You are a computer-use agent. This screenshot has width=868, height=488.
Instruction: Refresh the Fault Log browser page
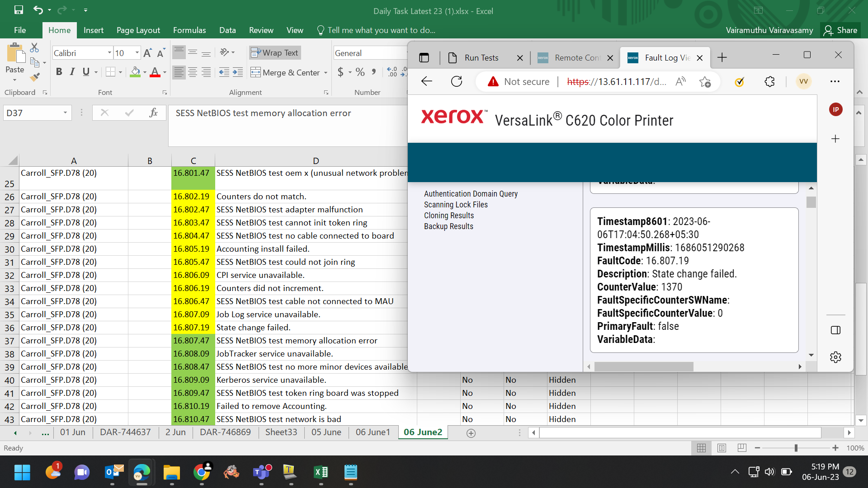click(x=457, y=81)
